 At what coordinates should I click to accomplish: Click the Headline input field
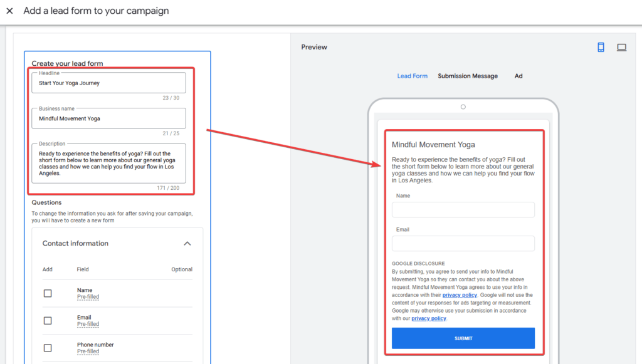click(109, 83)
